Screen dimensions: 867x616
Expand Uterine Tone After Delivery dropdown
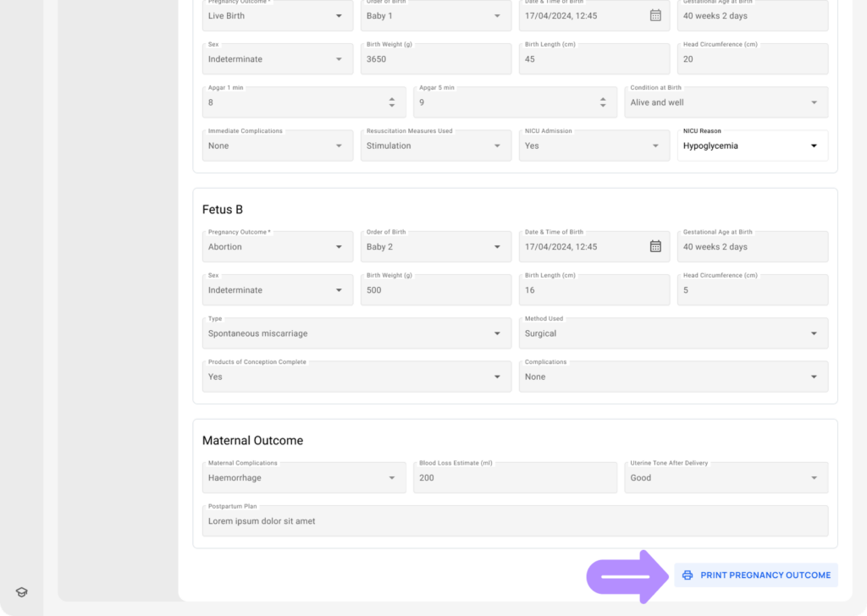coord(813,478)
